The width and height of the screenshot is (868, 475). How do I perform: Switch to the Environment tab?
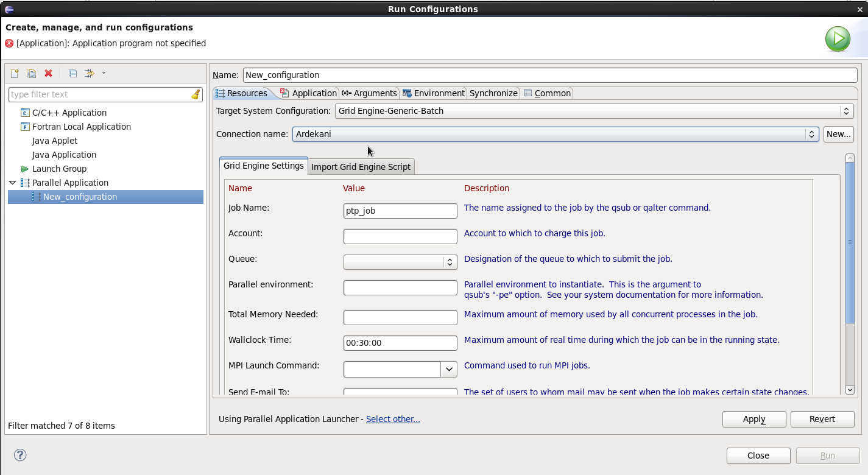click(x=433, y=93)
